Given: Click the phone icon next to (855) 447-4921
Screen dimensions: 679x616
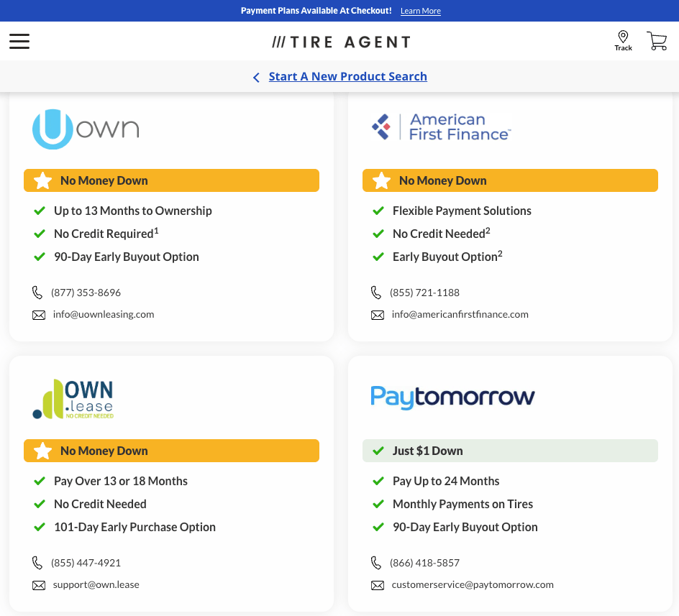Looking at the screenshot, I should (x=37, y=563).
